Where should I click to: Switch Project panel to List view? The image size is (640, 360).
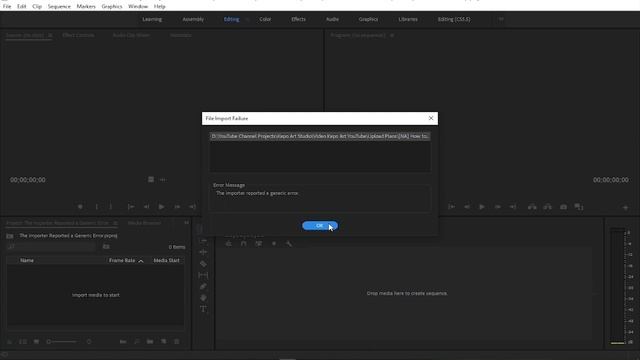pos(23,341)
